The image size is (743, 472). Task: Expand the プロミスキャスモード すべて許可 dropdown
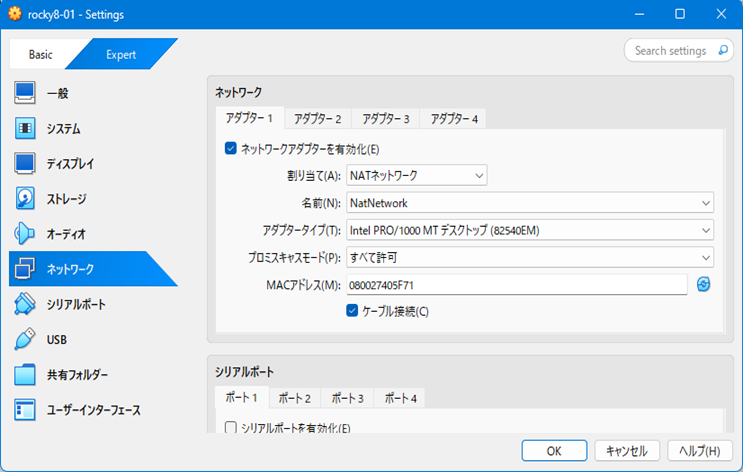pos(530,257)
